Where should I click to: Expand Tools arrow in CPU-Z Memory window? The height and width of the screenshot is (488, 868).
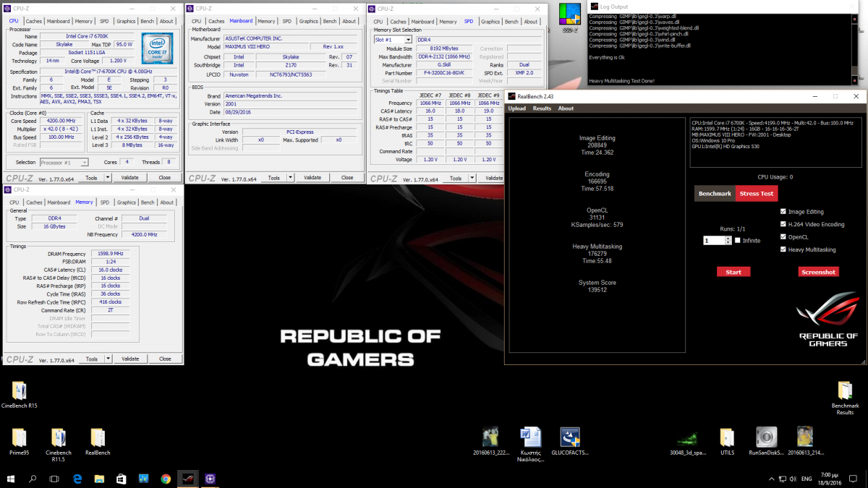coord(109,359)
